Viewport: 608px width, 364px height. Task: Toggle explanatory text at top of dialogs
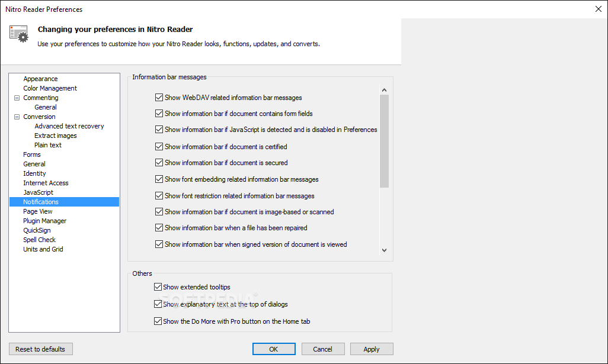(158, 304)
